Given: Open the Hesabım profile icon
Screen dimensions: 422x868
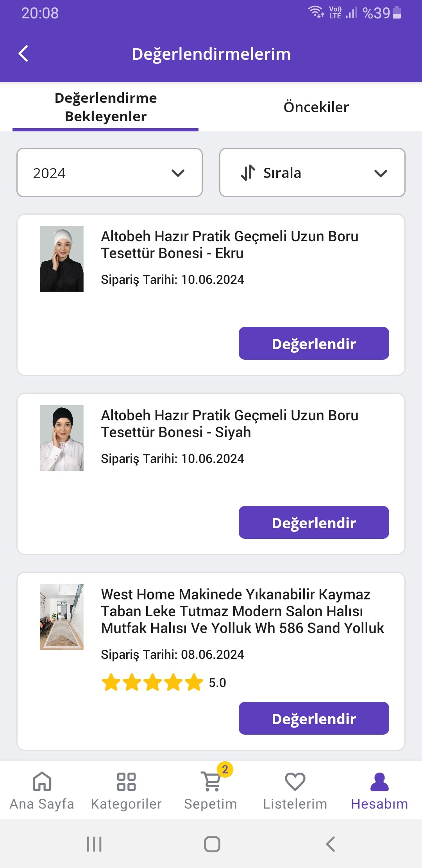Looking at the screenshot, I should (x=379, y=782).
